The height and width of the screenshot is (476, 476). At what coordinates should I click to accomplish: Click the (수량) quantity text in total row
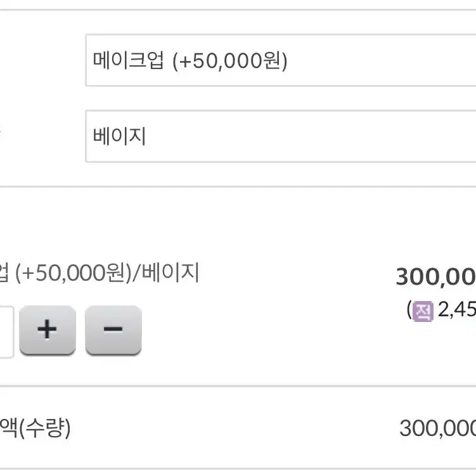point(44,428)
